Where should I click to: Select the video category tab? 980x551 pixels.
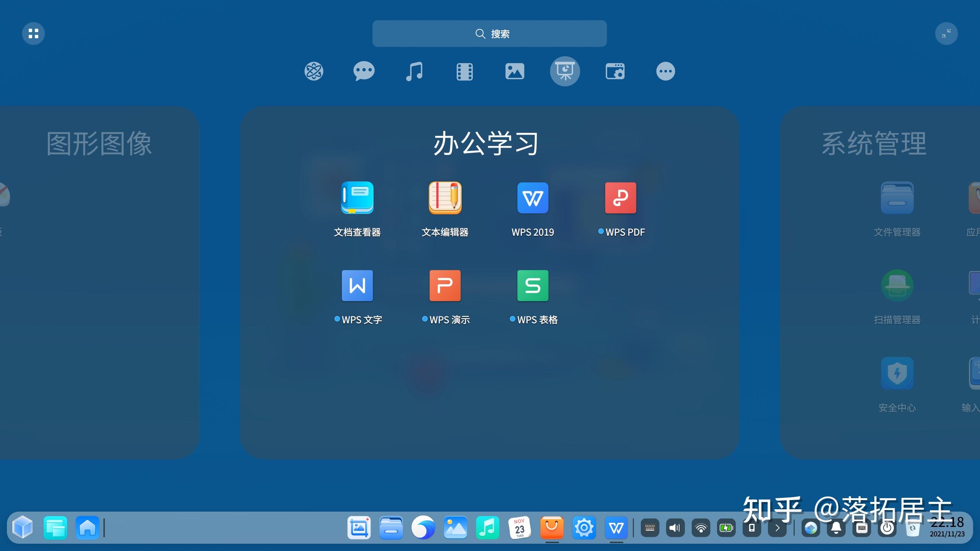tap(465, 72)
